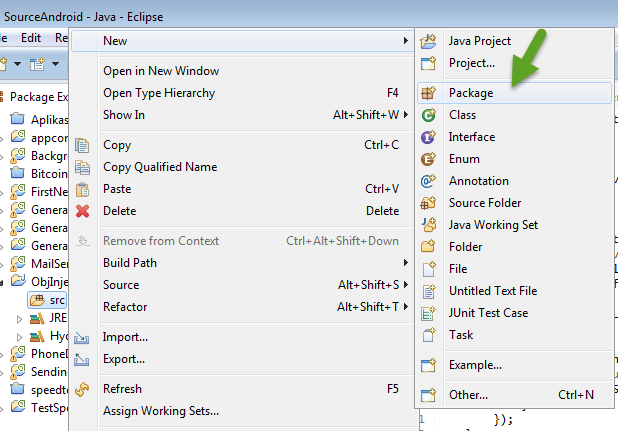Click the Import... icon
This screenshot has height=431, width=618.
[x=82, y=338]
